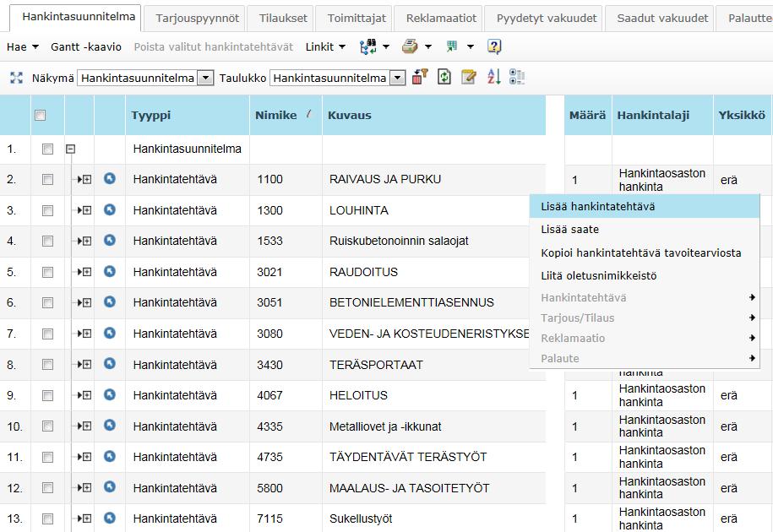
Task: Check the Sukellustyöt row checkbox
Action: (x=48, y=518)
